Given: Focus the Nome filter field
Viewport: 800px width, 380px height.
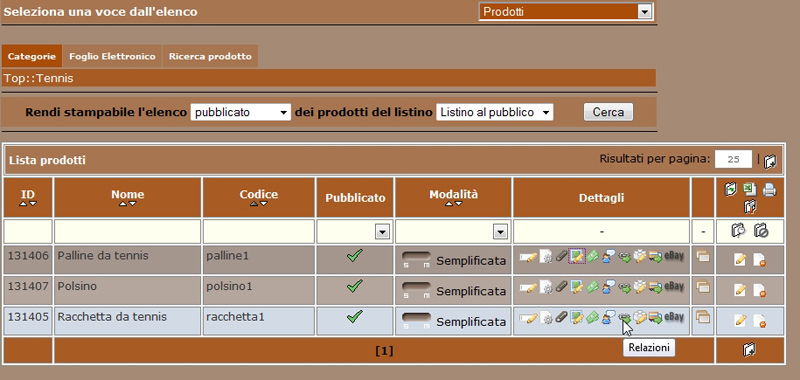Looking at the screenshot, I should point(128,232).
